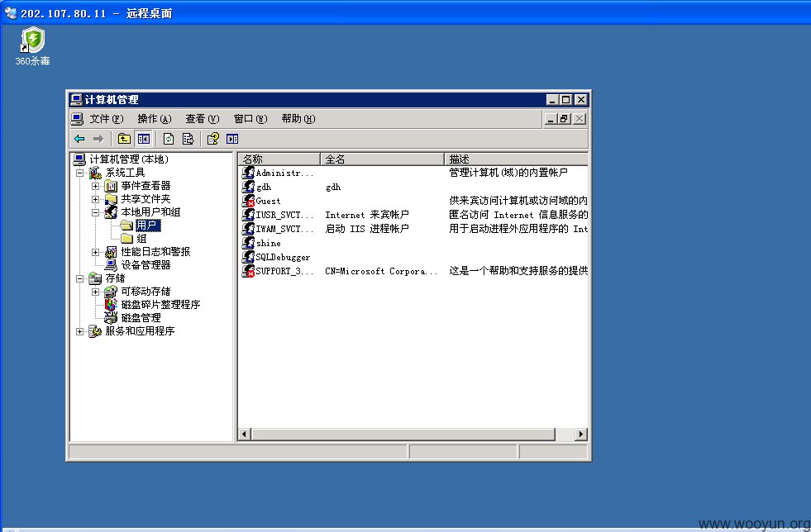Click the Guest description starting '供来宾访问'
The height and width of the screenshot is (532, 811).
(518, 201)
